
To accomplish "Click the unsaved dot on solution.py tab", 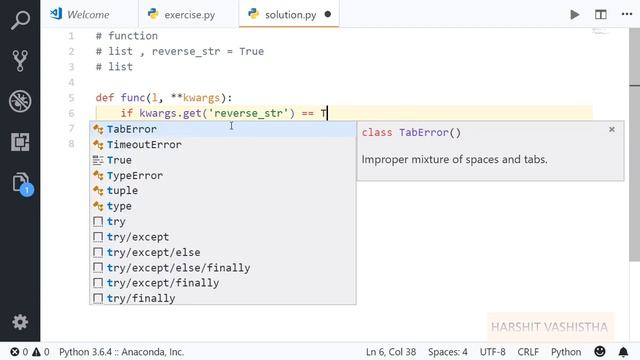I will click(x=327, y=14).
